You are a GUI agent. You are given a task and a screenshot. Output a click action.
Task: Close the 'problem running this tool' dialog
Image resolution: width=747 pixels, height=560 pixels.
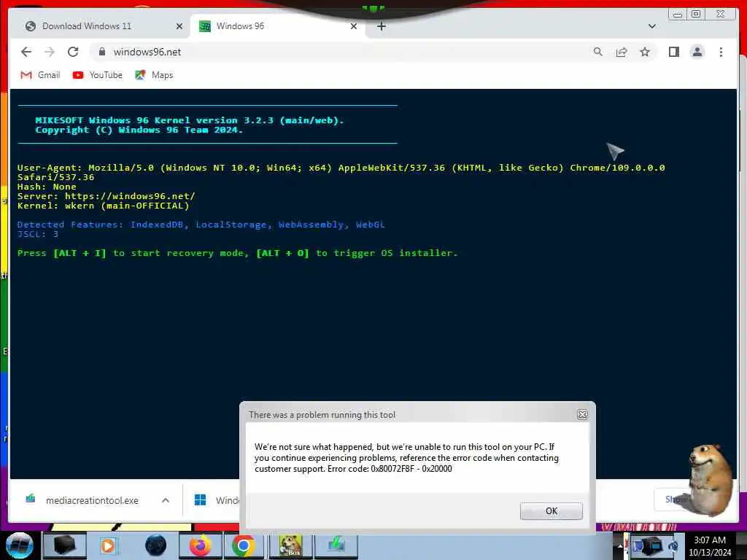[x=582, y=414]
